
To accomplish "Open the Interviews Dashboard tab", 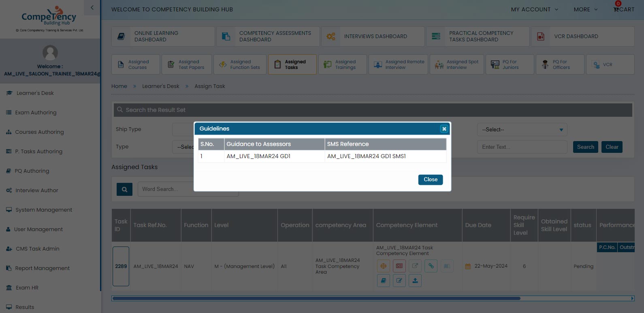I will point(373,36).
